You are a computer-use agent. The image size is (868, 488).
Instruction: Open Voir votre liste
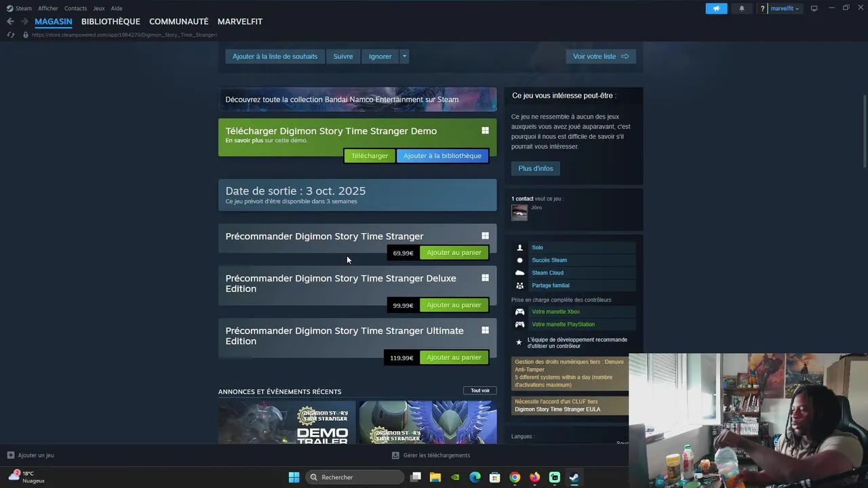pyautogui.click(x=601, y=56)
